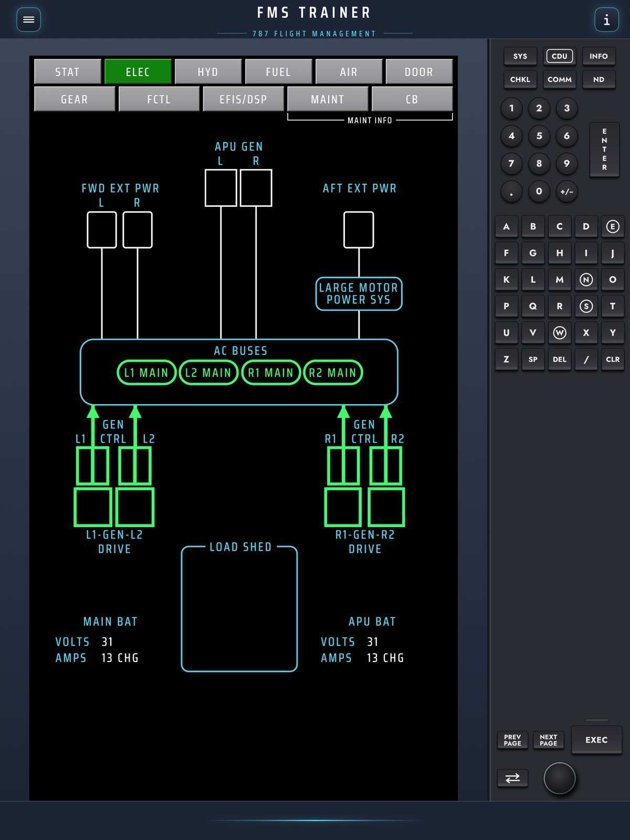Tap the DEL key
630x840 pixels.
pyautogui.click(x=560, y=359)
